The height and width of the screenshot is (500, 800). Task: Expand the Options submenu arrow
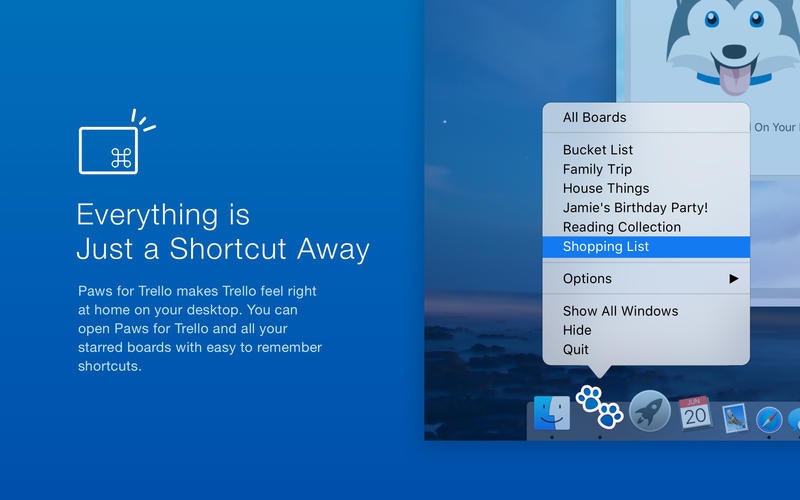(734, 279)
